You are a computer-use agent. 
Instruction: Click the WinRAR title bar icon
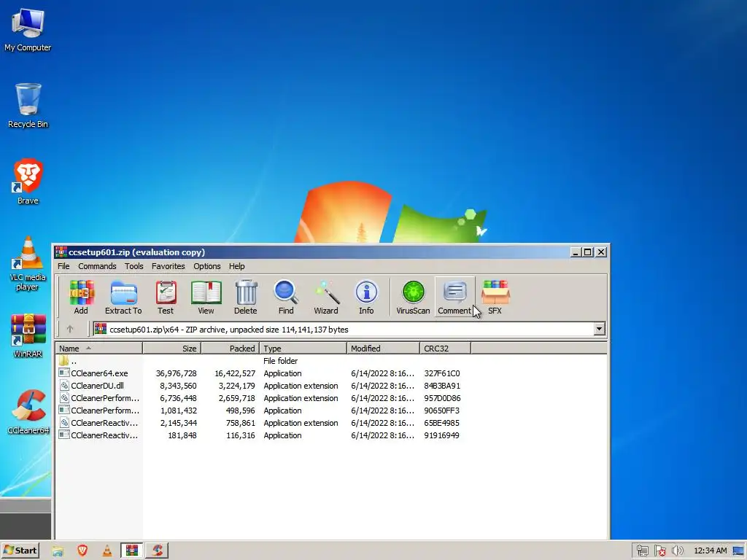(x=61, y=252)
